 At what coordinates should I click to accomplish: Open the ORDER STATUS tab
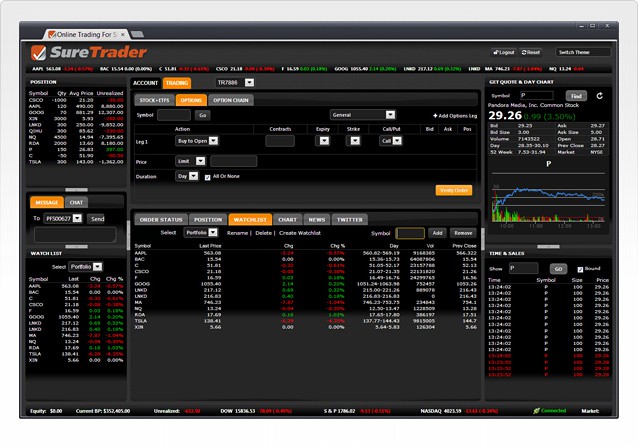[161, 219]
